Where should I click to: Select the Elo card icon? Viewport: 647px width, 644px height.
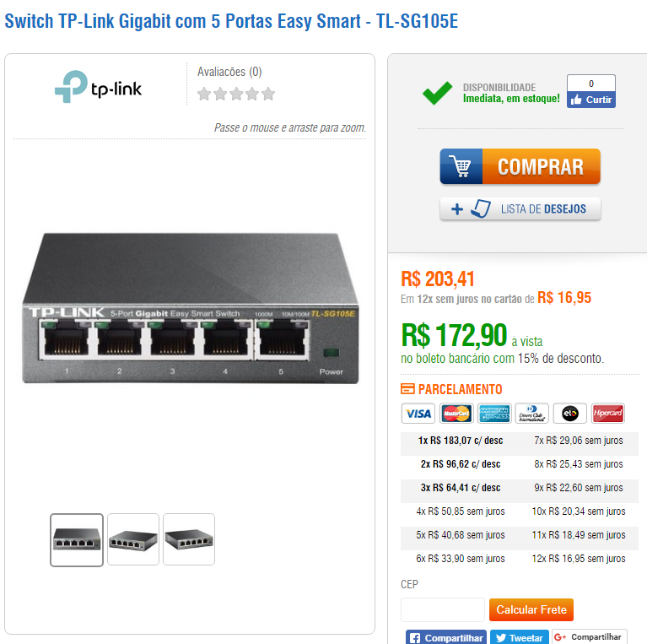click(570, 414)
